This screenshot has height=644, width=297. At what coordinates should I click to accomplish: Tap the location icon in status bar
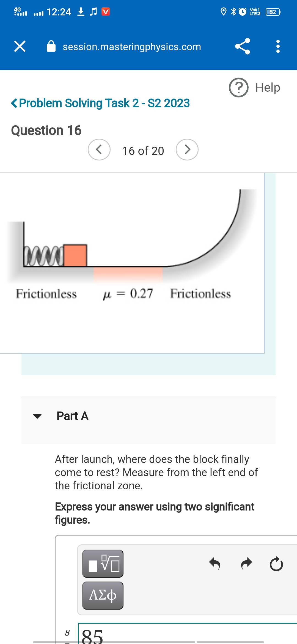[223, 12]
